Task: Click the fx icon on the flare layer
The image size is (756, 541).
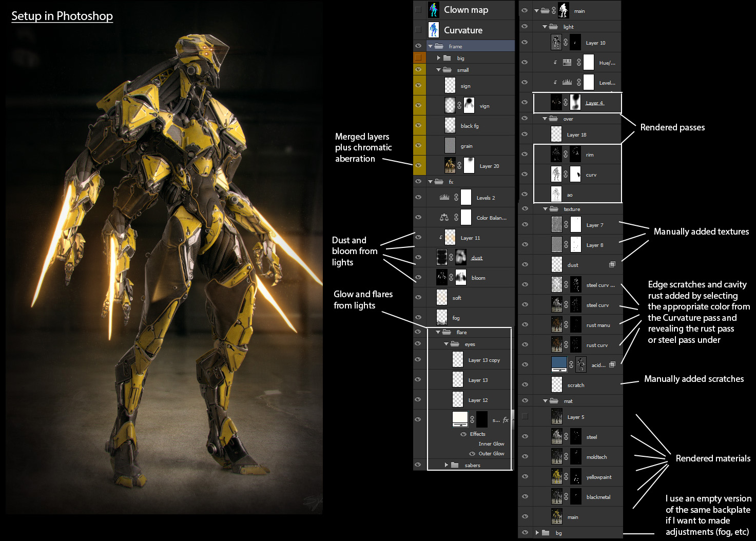Action: tap(506, 420)
